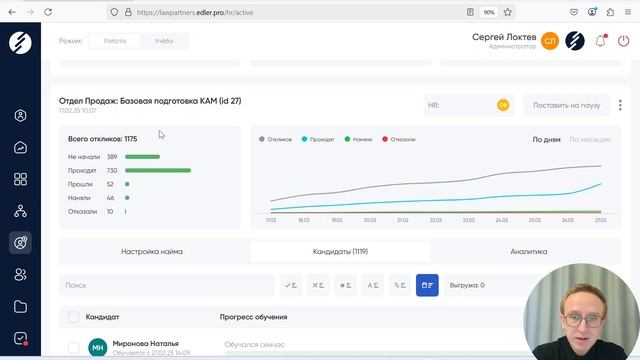
Task: Open the HR selector field
Action: [x=469, y=105]
